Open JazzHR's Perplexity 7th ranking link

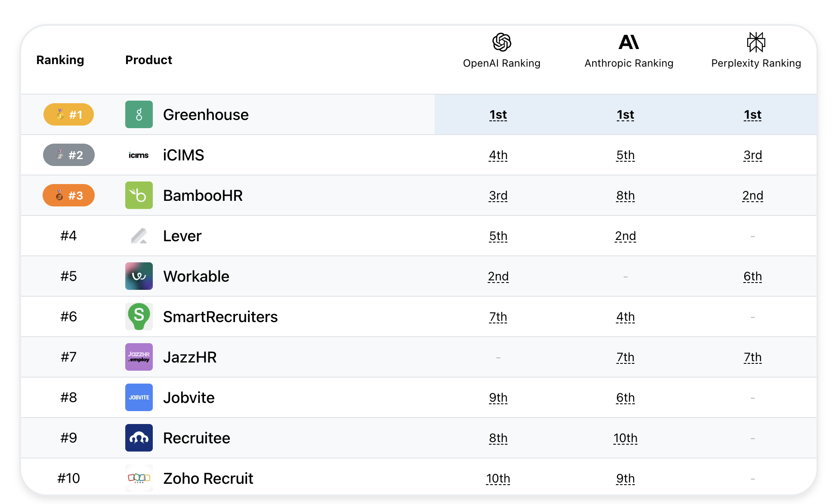pyautogui.click(x=753, y=357)
